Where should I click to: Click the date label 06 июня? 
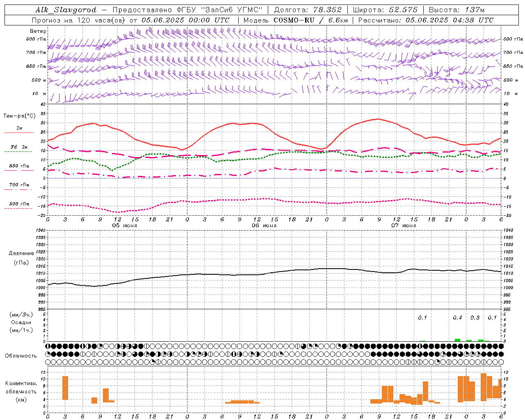[x=264, y=226]
